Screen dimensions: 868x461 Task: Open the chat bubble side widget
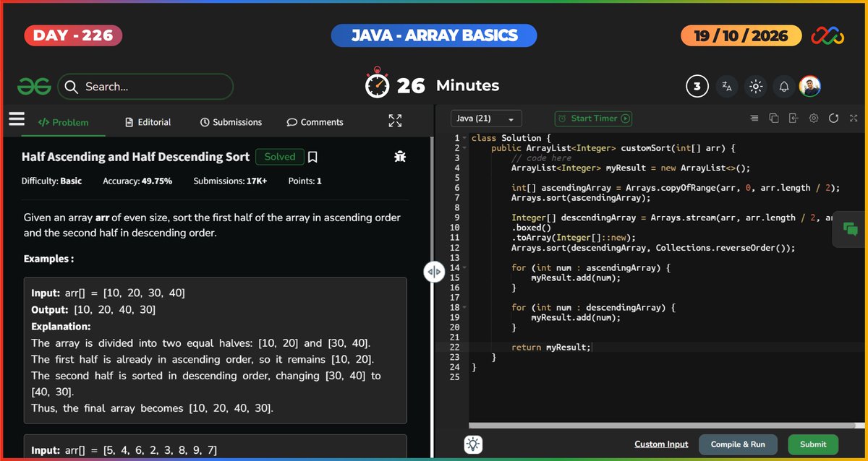click(851, 229)
